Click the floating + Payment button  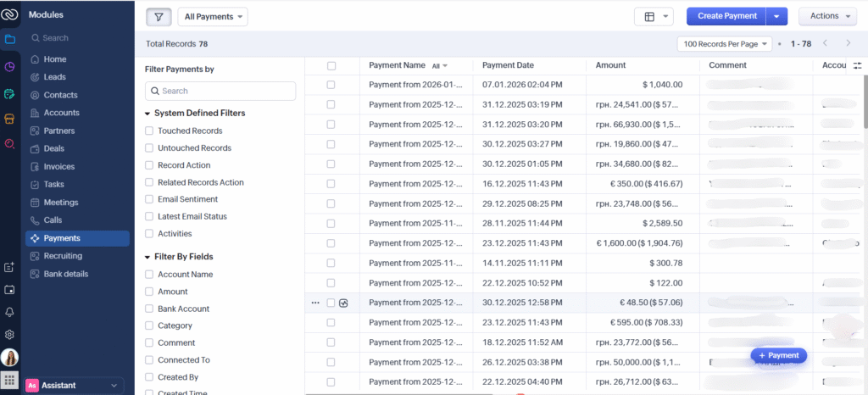(778, 356)
